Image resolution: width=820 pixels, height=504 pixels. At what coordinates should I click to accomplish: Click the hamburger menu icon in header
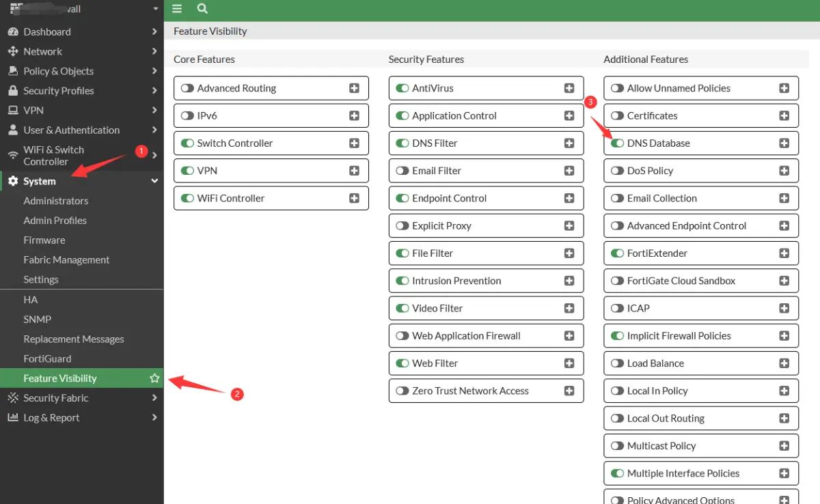pos(177,9)
